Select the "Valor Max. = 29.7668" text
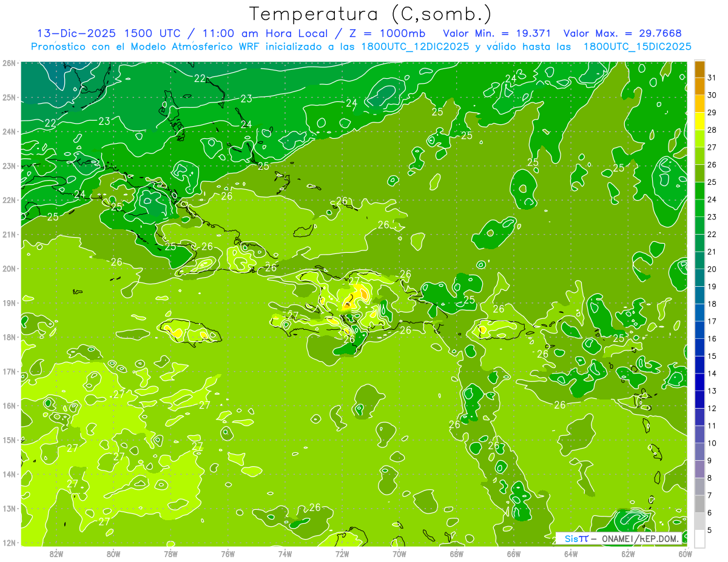 coord(622,33)
